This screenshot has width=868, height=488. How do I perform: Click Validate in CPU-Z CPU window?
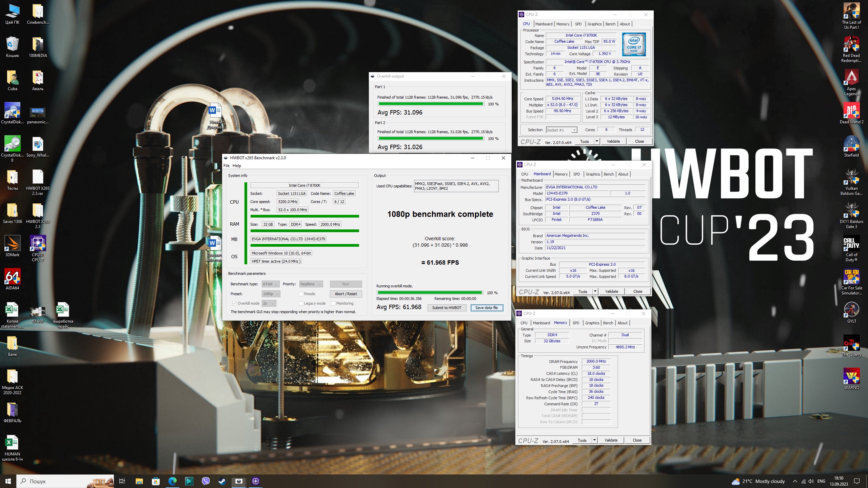[613, 141]
